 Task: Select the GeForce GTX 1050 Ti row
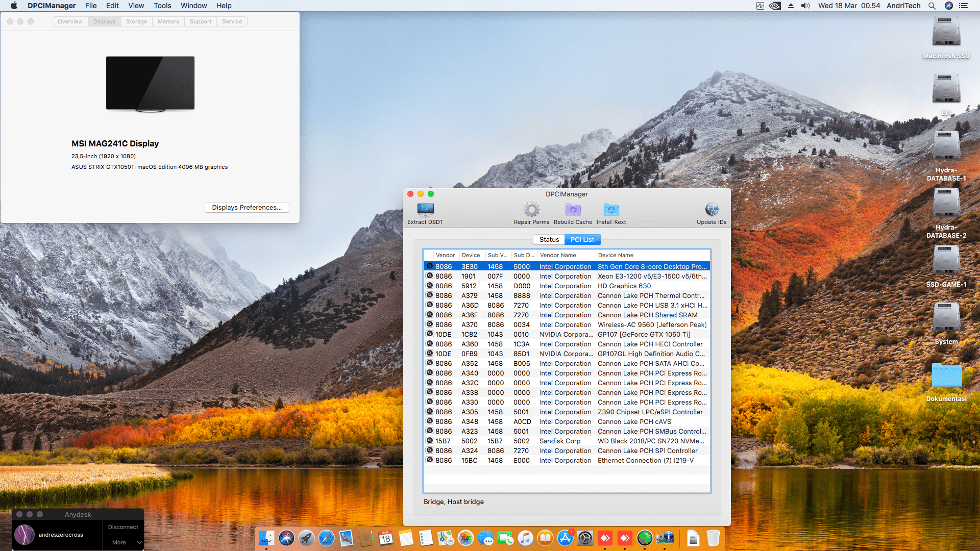[x=567, y=334]
